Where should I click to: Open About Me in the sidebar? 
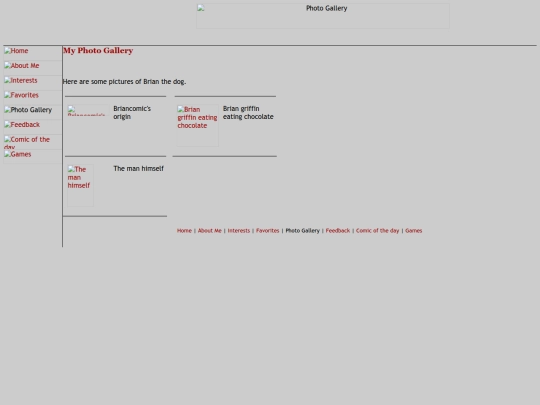coord(33,68)
